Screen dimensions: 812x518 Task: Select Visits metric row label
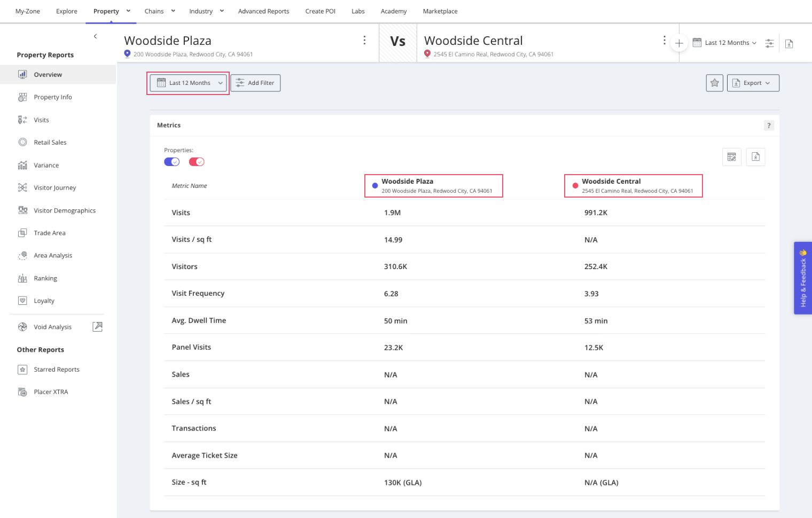coord(181,213)
